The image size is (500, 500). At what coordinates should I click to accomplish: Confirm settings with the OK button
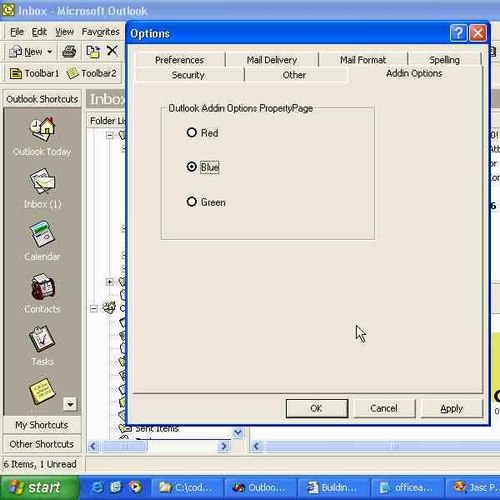(x=317, y=408)
